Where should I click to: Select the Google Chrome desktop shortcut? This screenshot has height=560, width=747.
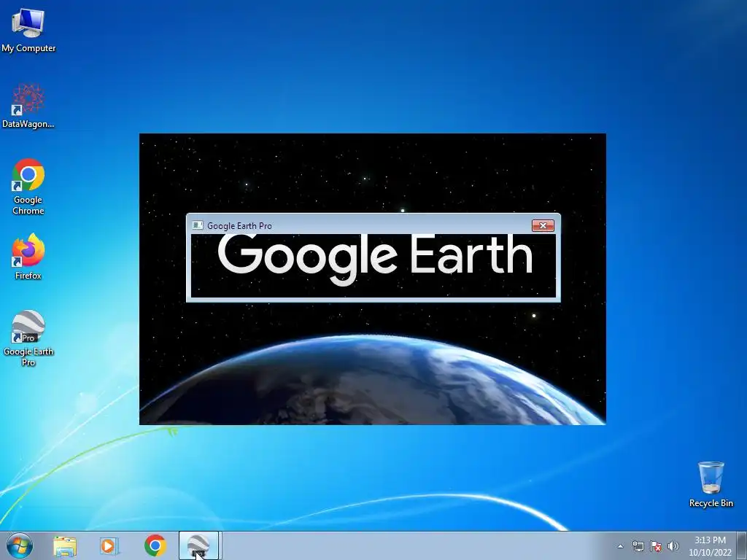(28, 186)
